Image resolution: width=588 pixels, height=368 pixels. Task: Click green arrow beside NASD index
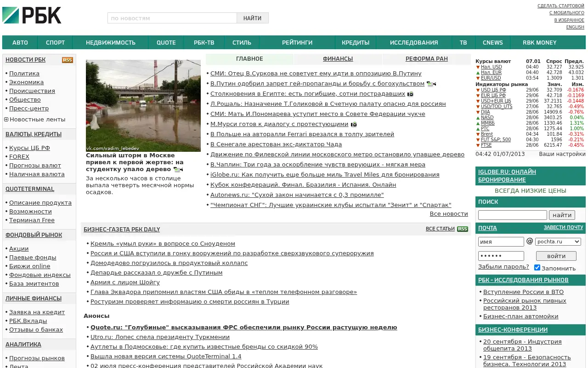tap(478, 118)
